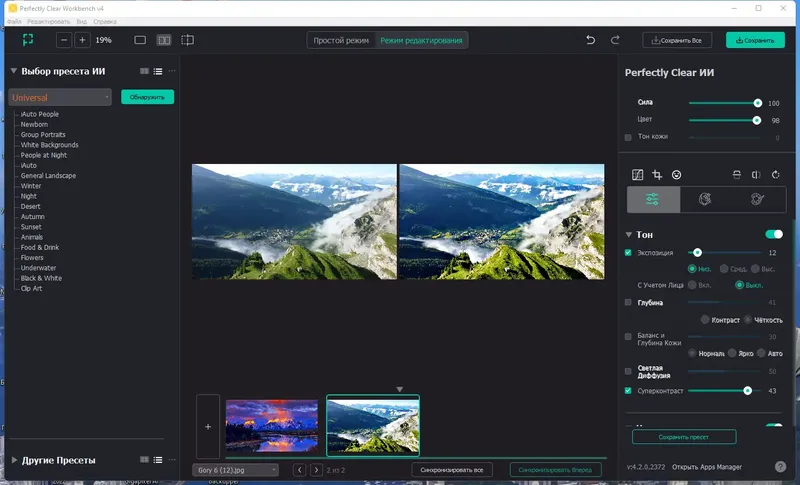Screen dimensions: 800x485
Task: Uncheck the Суперконтраст checkbox
Action: 628,391
